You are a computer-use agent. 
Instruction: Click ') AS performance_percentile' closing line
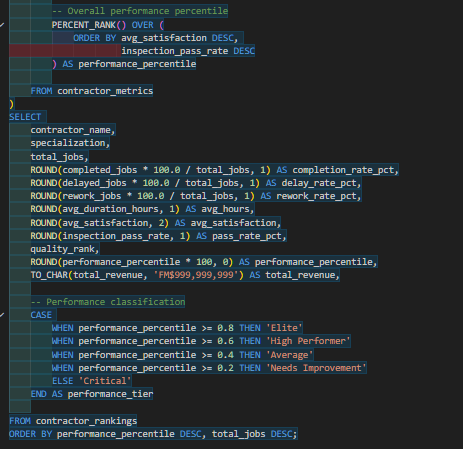124,64
